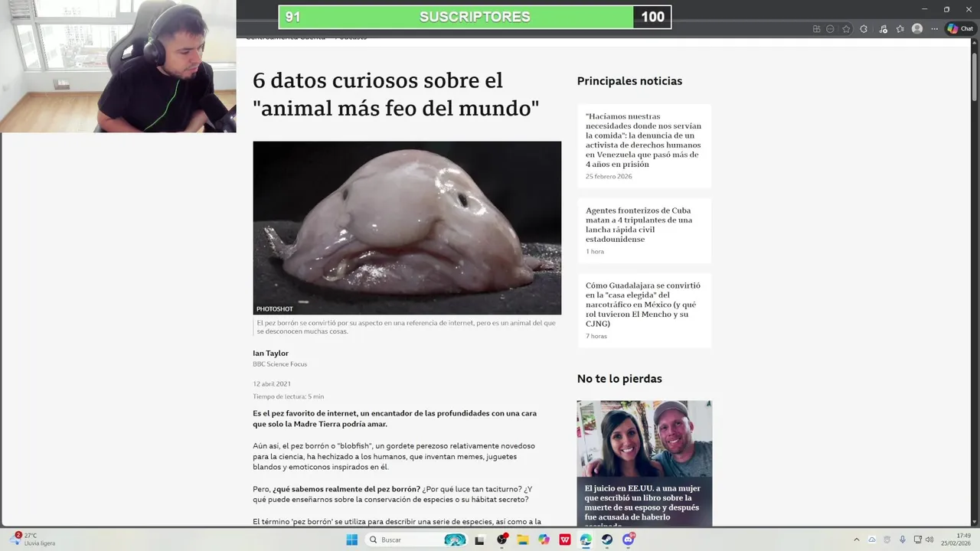Click the blobfish article photo
This screenshot has width=980, height=551.
click(x=407, y=228)
